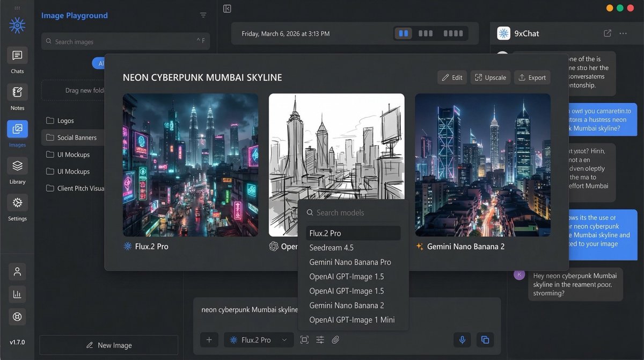Switch to the four-column layout view
Viewport: 644px width, 360px height.
(x=453, y=33)
